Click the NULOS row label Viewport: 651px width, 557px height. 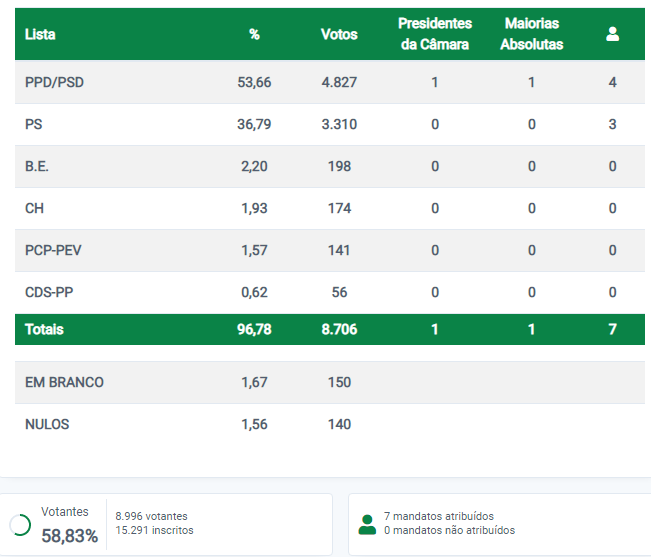pyautogui.click(x=47, y=424)
